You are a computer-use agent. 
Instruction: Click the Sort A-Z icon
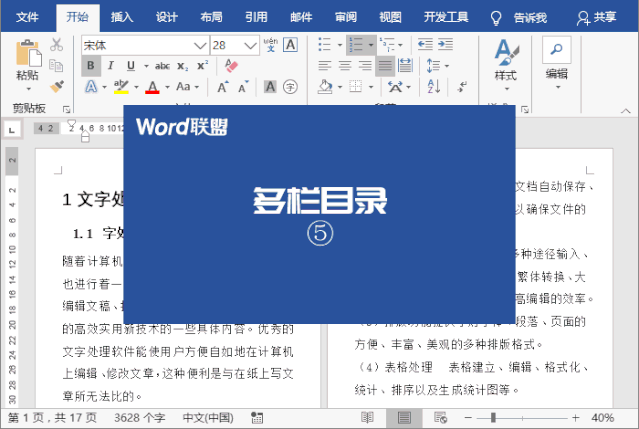(434, 86)
